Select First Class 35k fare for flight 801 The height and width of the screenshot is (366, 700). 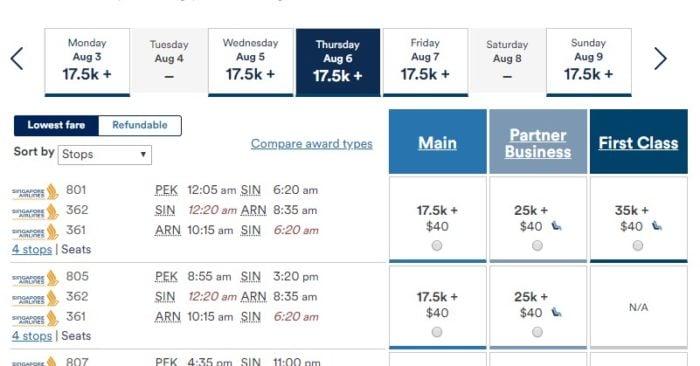click(x=638, y=245)
